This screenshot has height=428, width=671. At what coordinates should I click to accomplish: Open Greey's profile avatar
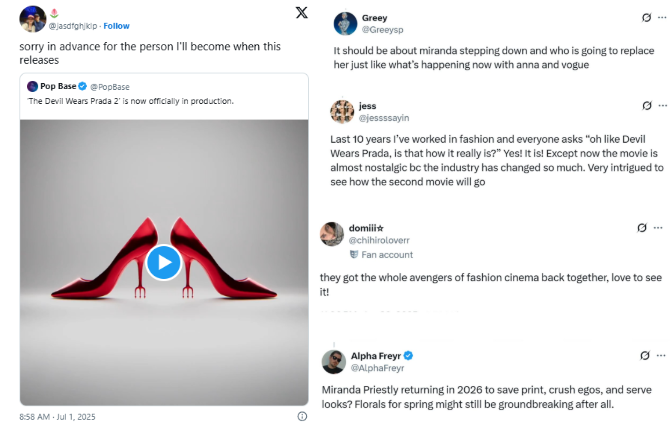(346, 24)
